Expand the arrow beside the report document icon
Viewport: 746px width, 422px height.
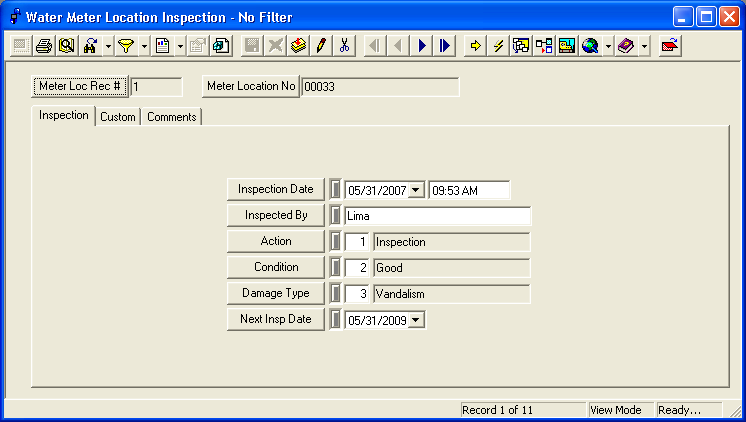pyautogui.click(x=180, y=46)
